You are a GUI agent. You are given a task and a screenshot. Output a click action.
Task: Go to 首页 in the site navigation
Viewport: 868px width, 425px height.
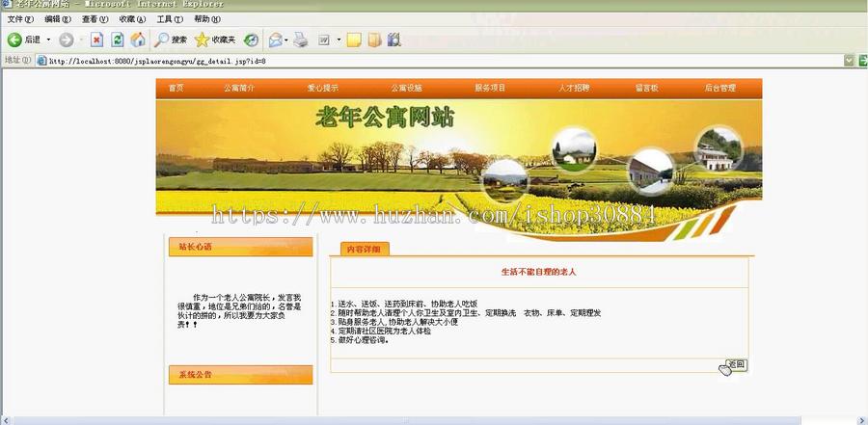176,88
